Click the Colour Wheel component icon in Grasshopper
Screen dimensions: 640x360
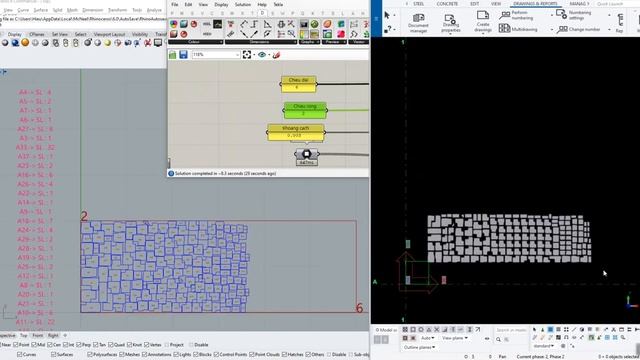click(174, 24)
